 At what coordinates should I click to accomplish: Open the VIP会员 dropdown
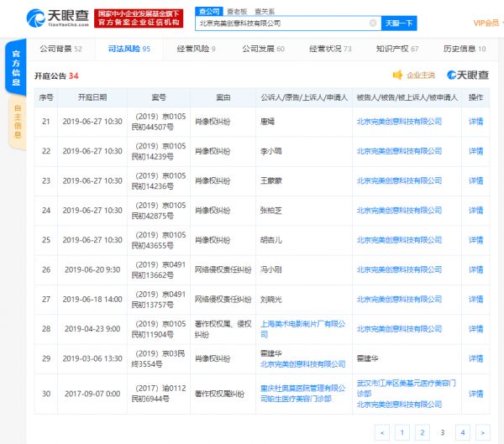point(486,24)
